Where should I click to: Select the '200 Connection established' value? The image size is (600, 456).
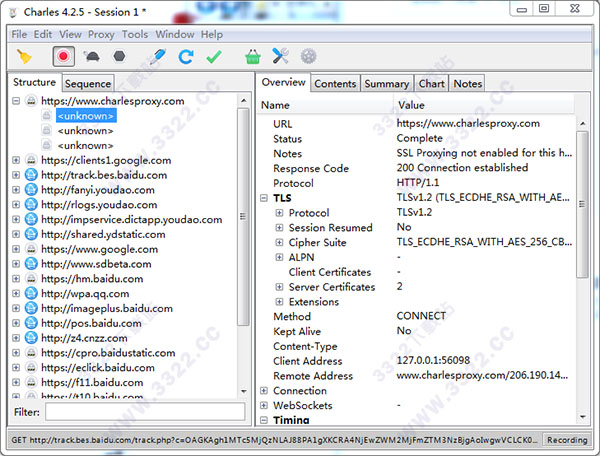[462, 168]
